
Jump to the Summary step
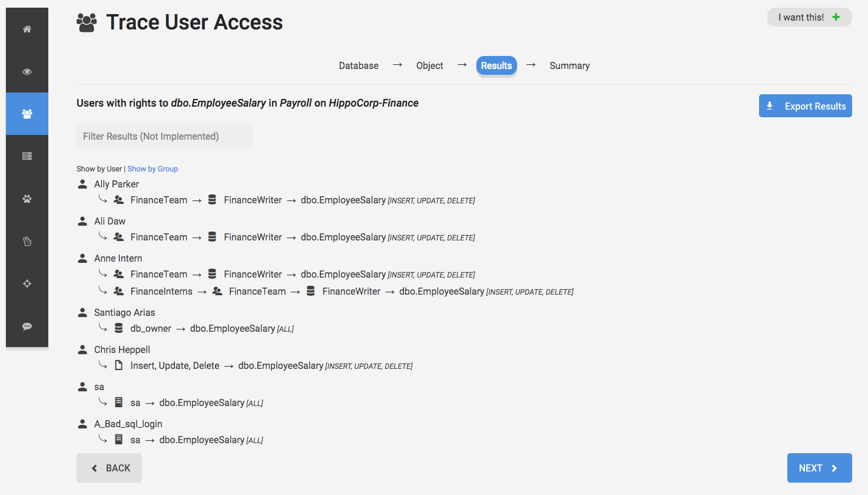point(569,65)
